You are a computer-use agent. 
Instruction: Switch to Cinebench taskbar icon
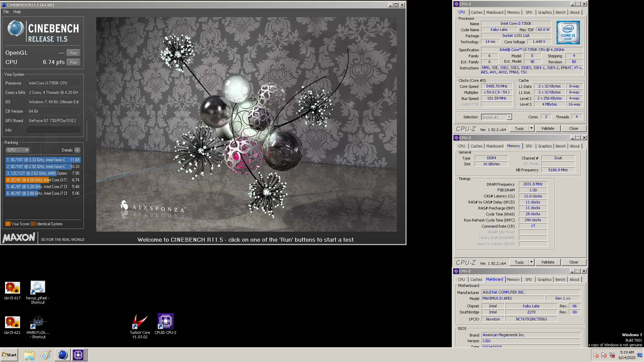click(x=62, y=355)
